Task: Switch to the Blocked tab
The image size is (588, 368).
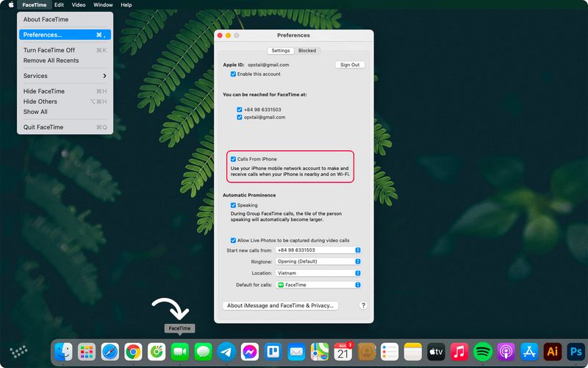Action: [x=307, y=51]
